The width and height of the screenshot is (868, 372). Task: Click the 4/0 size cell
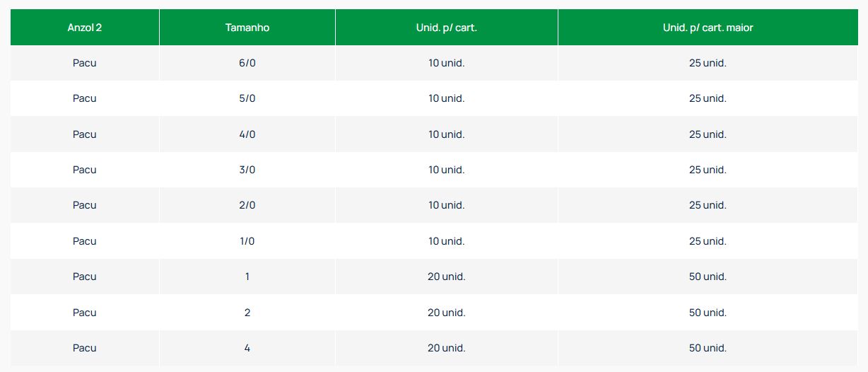click(x=247, y=134)
